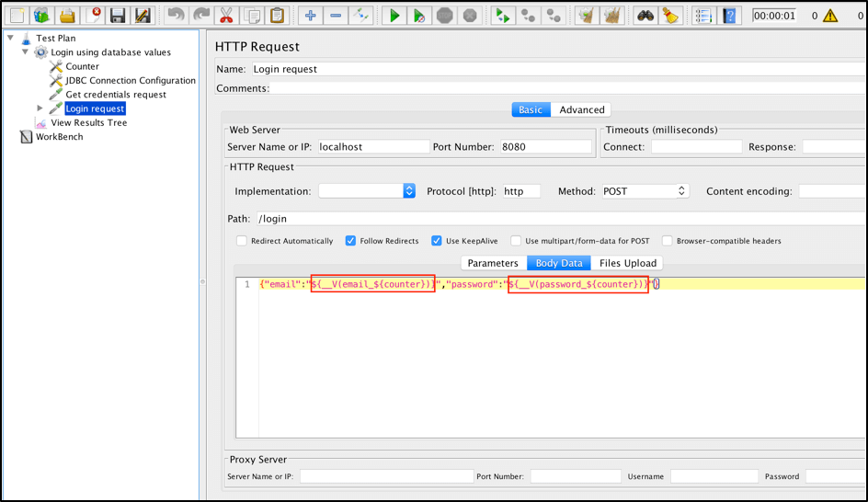Collapse all tree nodes with minus icon
The height and width of the screenshot is (502, 868).
coord(336,15)
